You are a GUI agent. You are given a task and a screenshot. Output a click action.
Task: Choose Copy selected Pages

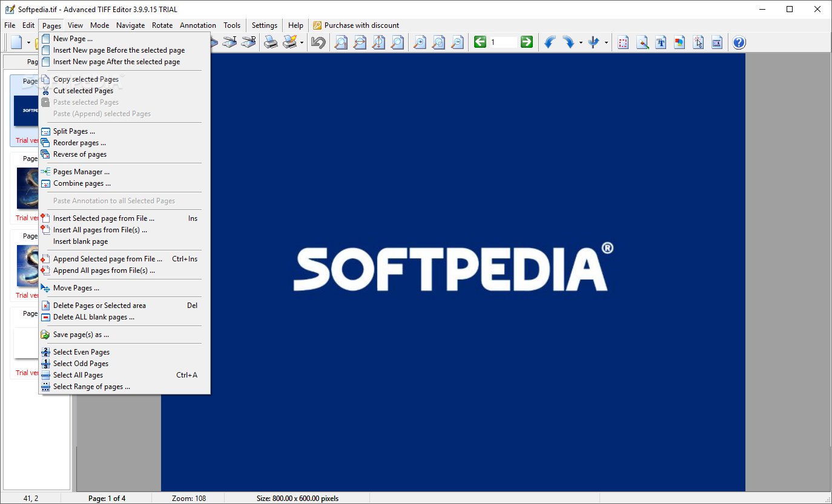(x=125, y=79)
